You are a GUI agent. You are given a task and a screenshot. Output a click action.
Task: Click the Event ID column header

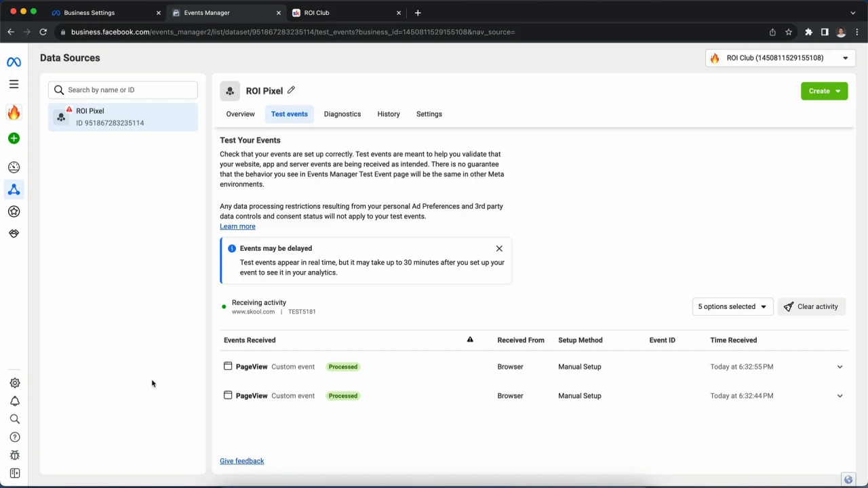(x=663, y=340)
